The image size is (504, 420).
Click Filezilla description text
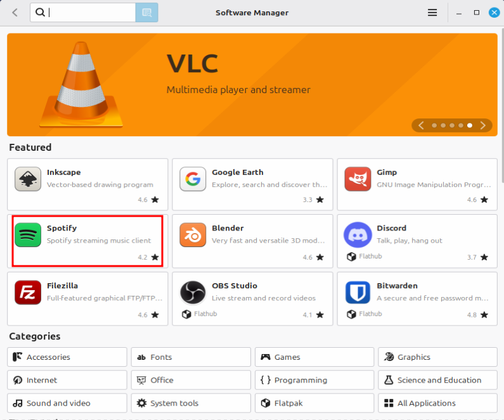point(105,298)
